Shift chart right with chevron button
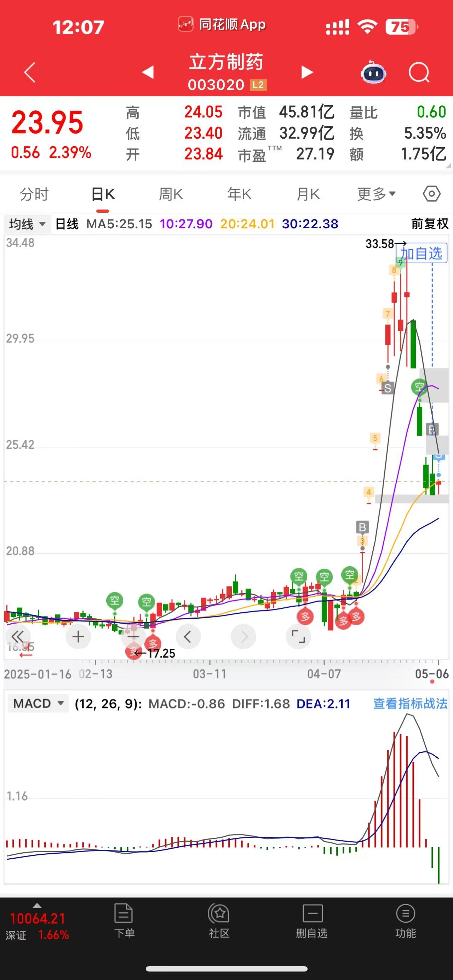Screen dimensions: 453x980 [243, 636]
